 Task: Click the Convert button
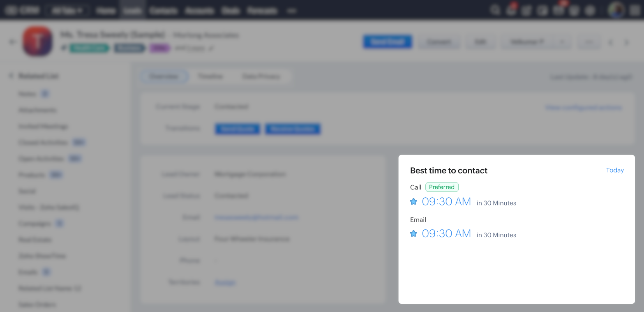pos(439,42)
